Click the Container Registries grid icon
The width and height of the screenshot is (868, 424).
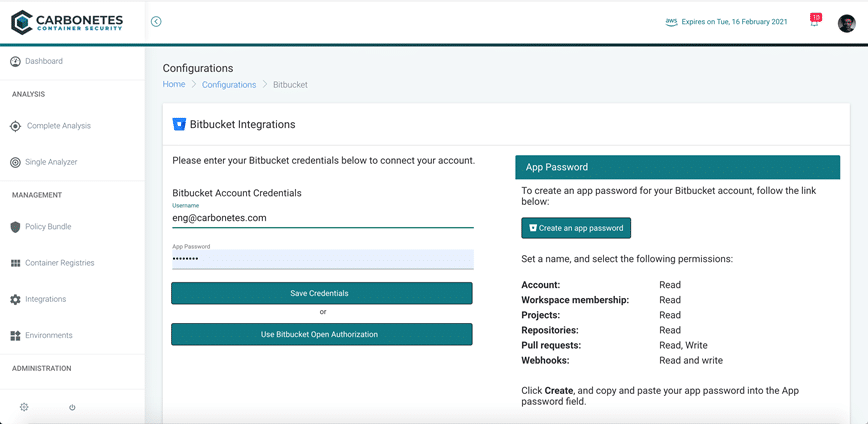pyautogui.click(x=16, y=263)
